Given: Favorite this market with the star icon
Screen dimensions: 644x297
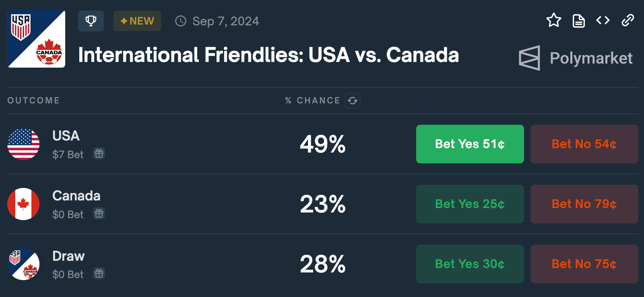Looking at the screenshot, I should pyautogui.click(x=554, y=20).
